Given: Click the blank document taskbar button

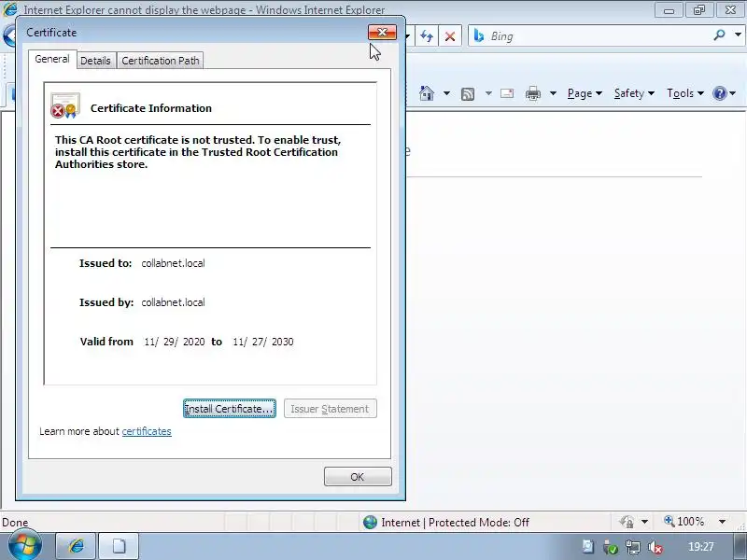Looking at the screenshot, I should click(x=119, y=546).
